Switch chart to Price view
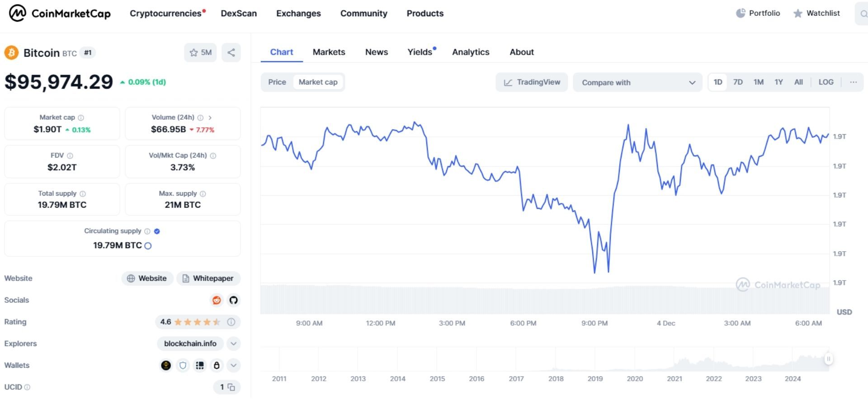Viewport: 868px width, 403px height. [x=277, y=82]
